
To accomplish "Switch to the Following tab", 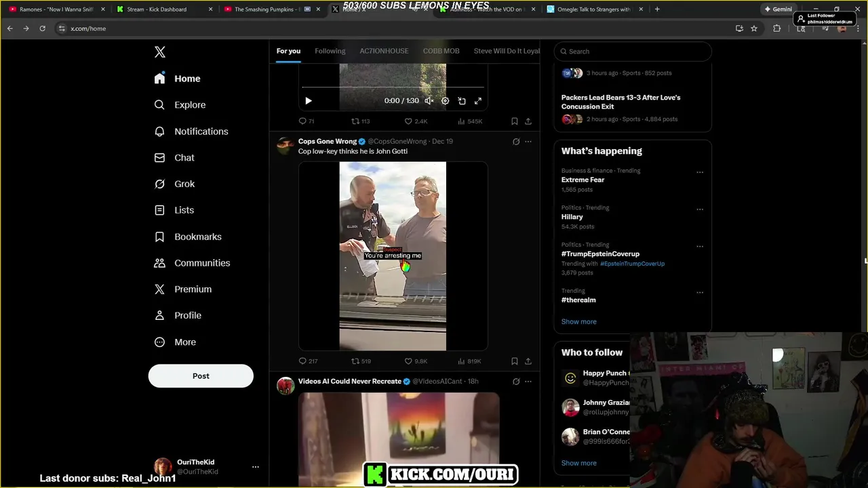I will coord(330,51).
